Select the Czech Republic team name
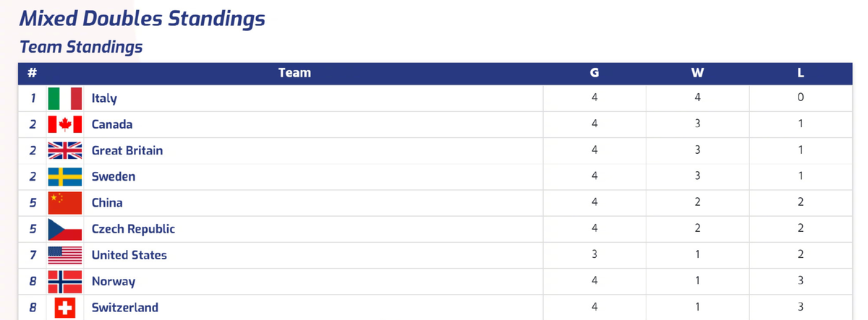Image resolution: width=868 pixels, height=320 pixels. (x=133, y=229)
